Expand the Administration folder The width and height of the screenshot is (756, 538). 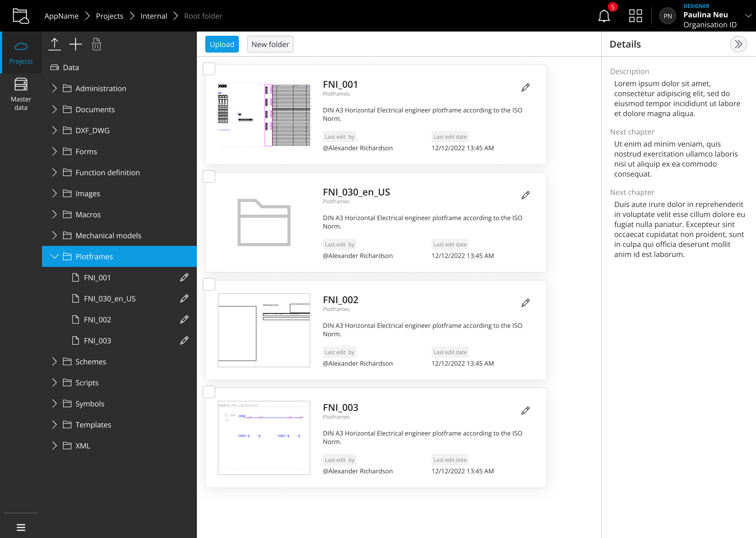(54, 89)
